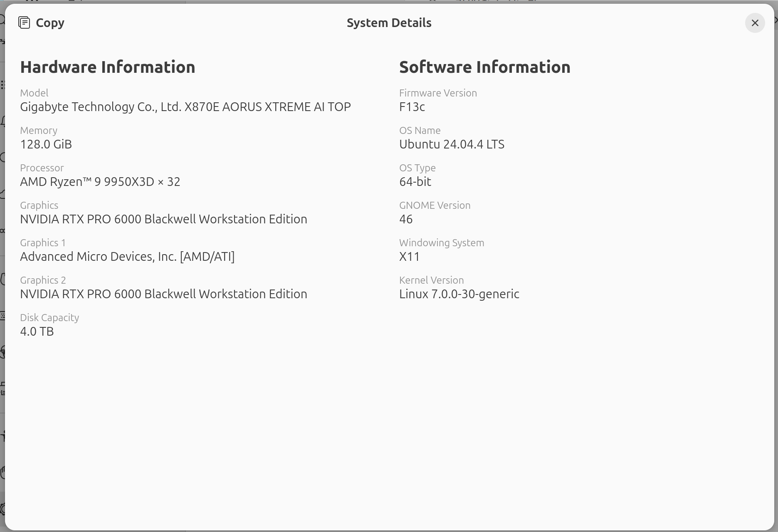Viewport: 778px width, 532px height.
Task: Select the "AMD Ryzen 9 9950X3D × 32" value
Action: pos(100,182)
